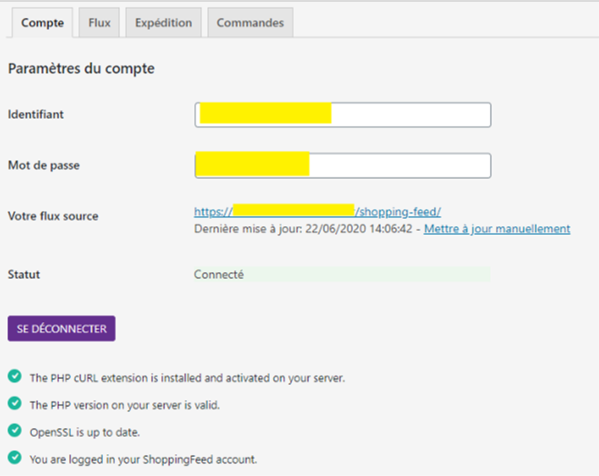599x476 pixels.
Task: Open the Compte tab
Action: (42, 23)
